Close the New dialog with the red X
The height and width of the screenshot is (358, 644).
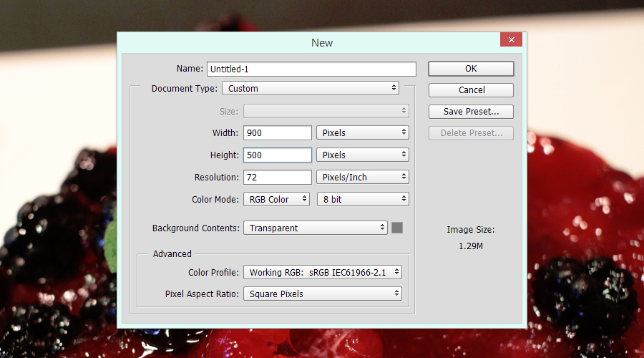point(510,41)
